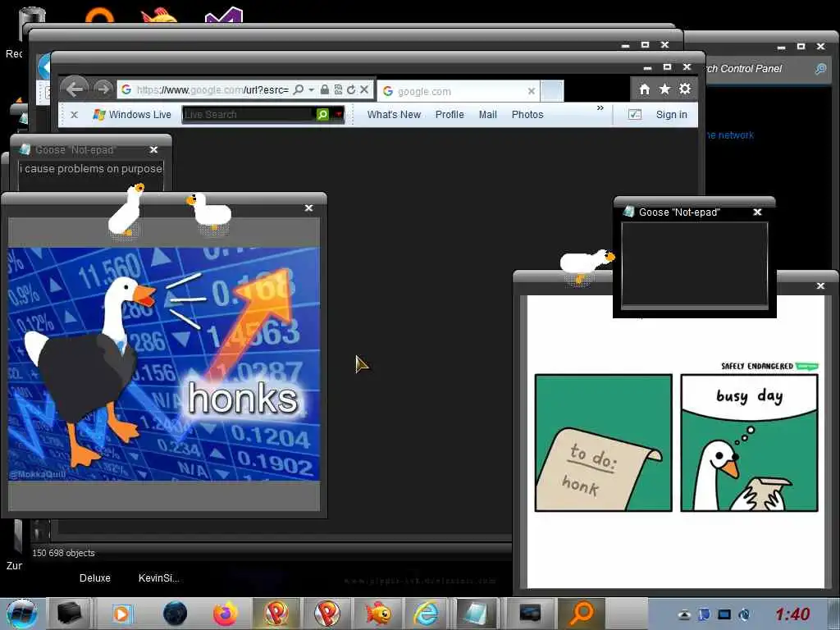Click the goose facing right near Not-epad

[586, 264]
